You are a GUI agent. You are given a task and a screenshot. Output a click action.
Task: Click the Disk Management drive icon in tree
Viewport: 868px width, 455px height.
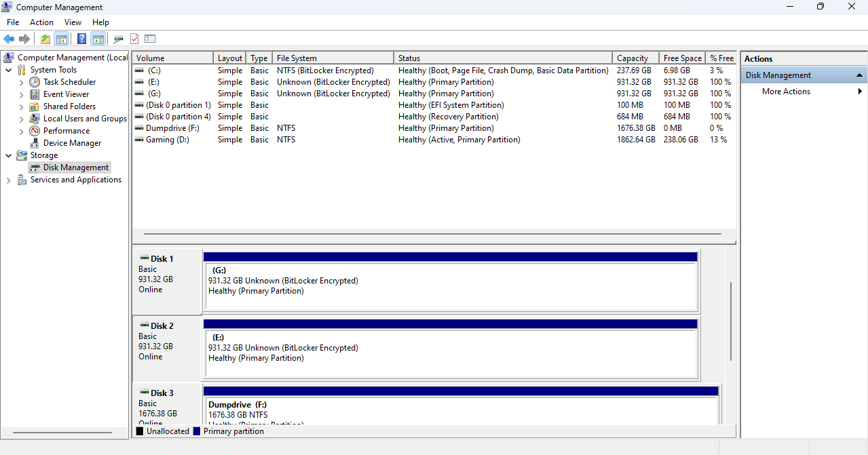[x=35, y=167]
